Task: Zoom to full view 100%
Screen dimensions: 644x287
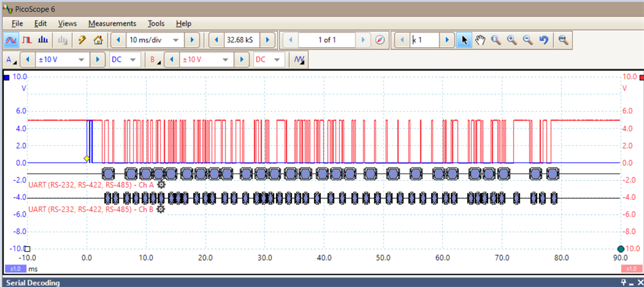Action: [x=563, y=40]
